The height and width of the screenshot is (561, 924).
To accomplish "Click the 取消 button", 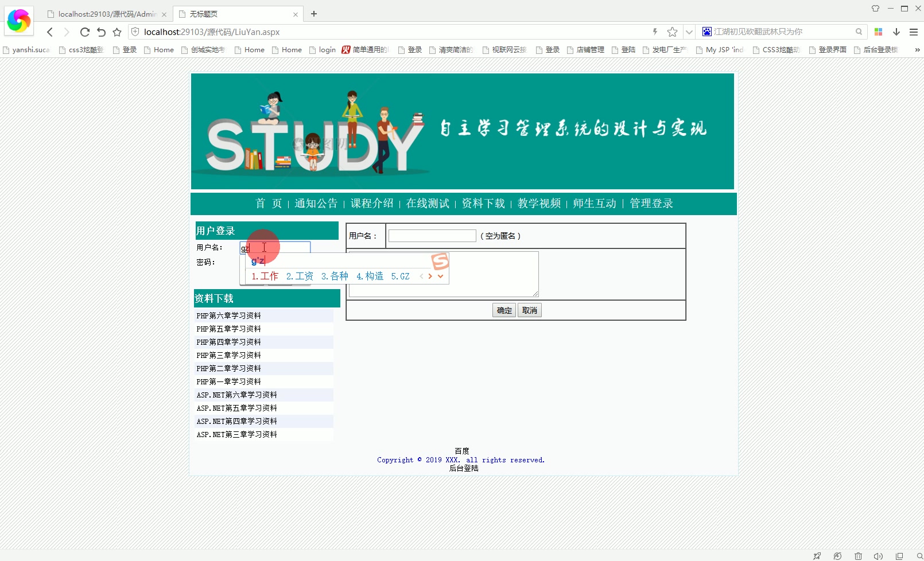I will [530, 310].
